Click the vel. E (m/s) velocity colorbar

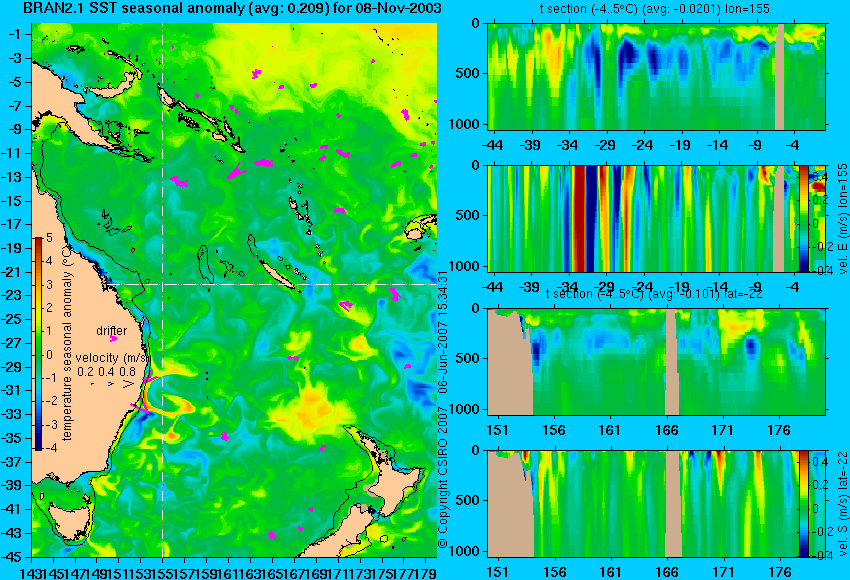pos(803,218)
